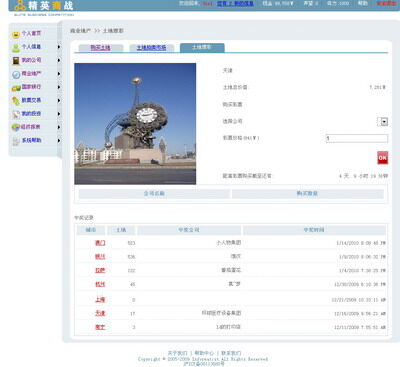Image resolution: width=400 pixels, height=367 pixels.
Task: Click the brown door icon for 我的公司
Action: (x=16, y=61)
